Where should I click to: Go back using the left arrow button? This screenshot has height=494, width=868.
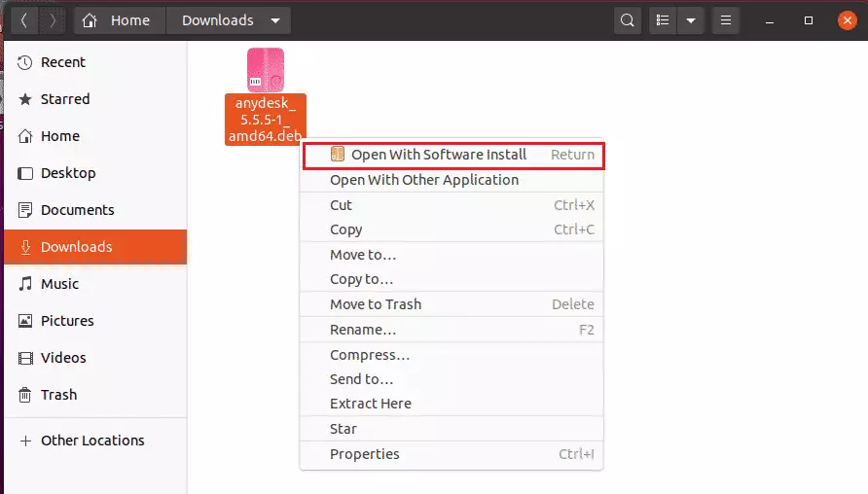pos(23,20)
